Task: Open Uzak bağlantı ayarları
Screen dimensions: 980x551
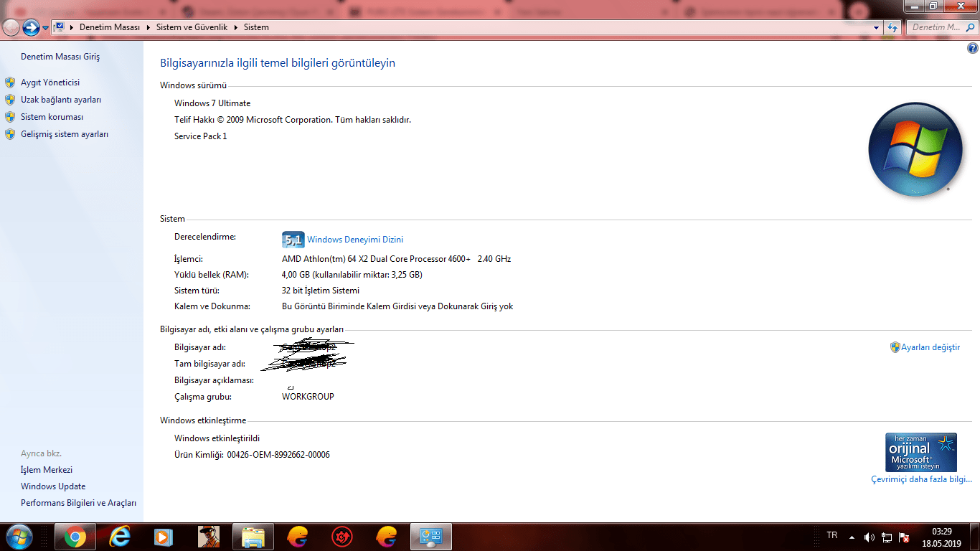Action: tap(61, 100)
